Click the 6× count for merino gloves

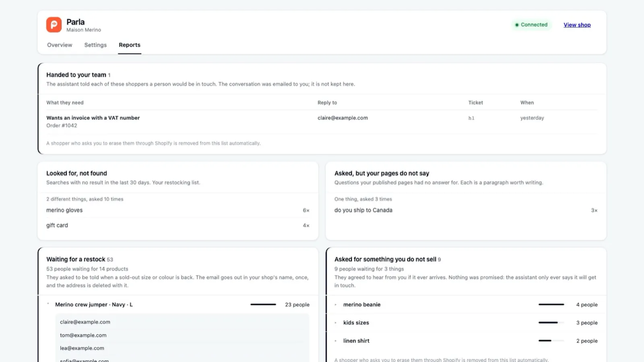click(306, 210)
